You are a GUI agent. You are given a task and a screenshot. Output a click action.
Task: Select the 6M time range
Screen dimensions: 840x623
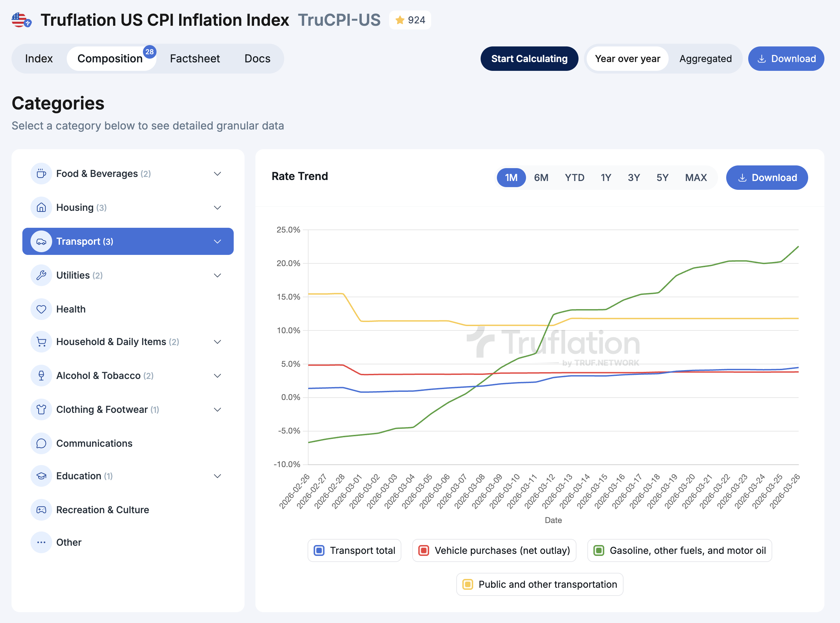[541, 178]
